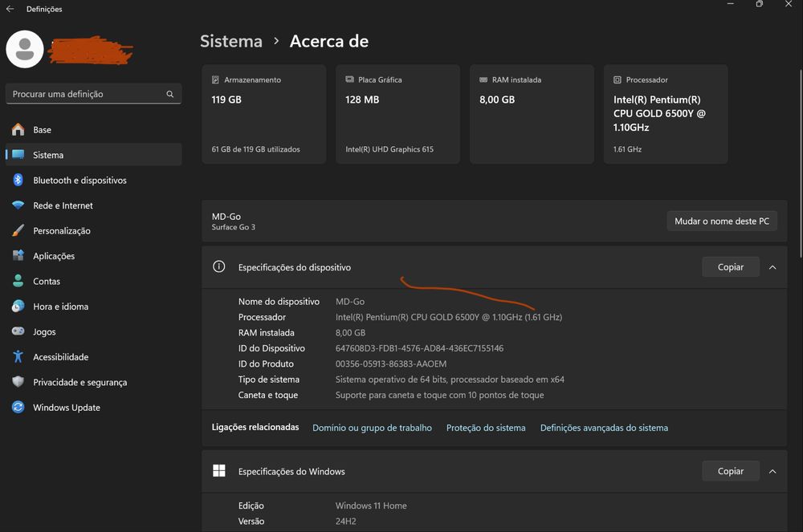This screenshot has width=803, height=532.
Task: Click the device ID value 647608D3-FDB1
Action: click(419, 348)
